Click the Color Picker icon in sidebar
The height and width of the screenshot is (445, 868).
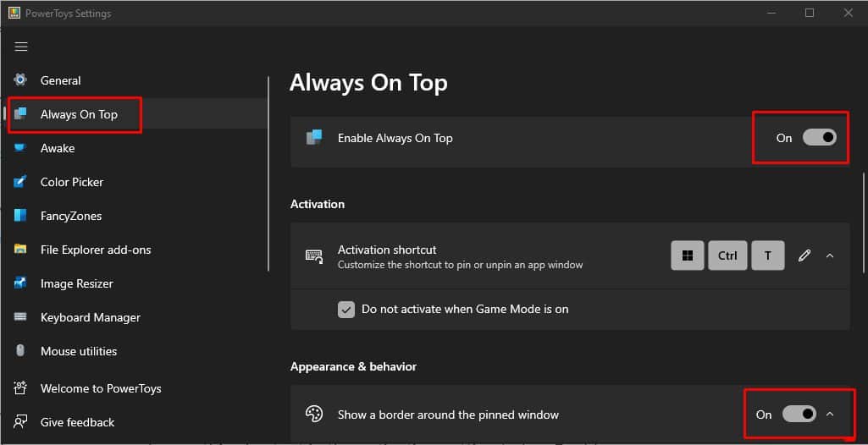[21, 182]
